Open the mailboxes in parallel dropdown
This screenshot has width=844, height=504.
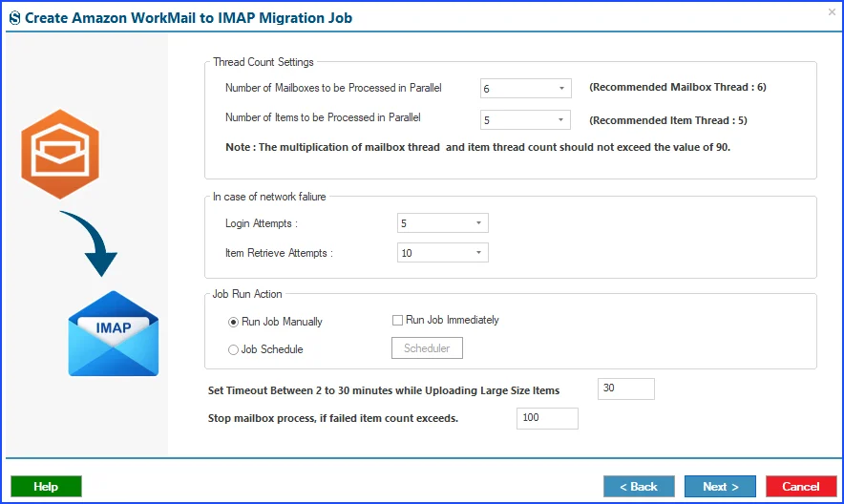coord(525,88)
